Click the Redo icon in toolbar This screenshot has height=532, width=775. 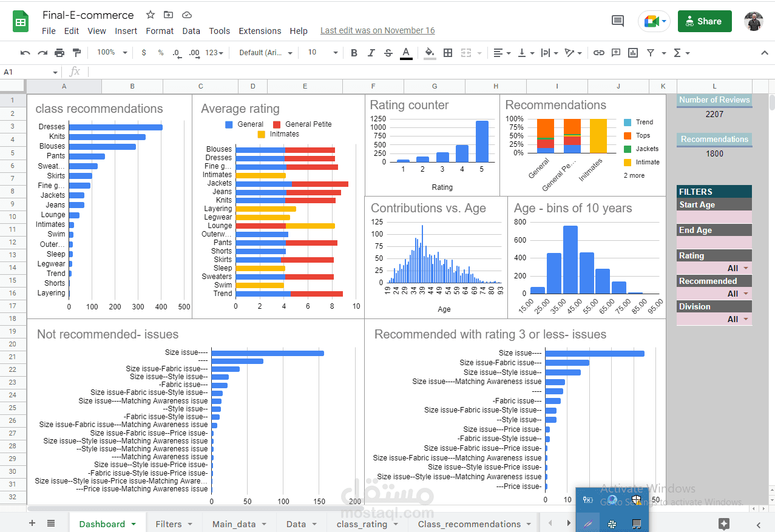[42, 53]
